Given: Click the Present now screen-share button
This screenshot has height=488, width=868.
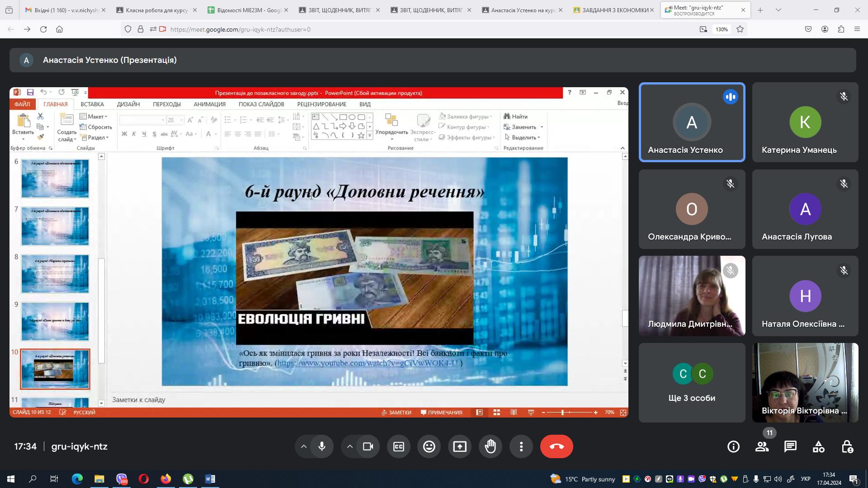Looking at the screenshot, I should coord(460,446).
